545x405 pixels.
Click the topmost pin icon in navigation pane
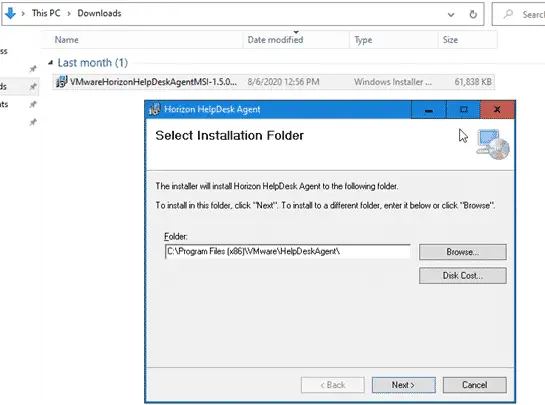pos(33,68)
